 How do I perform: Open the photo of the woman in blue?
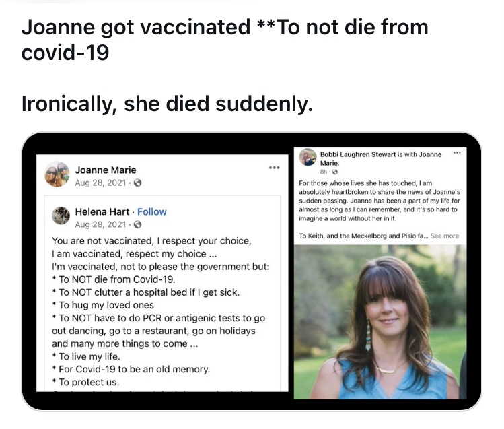(380, 320)
